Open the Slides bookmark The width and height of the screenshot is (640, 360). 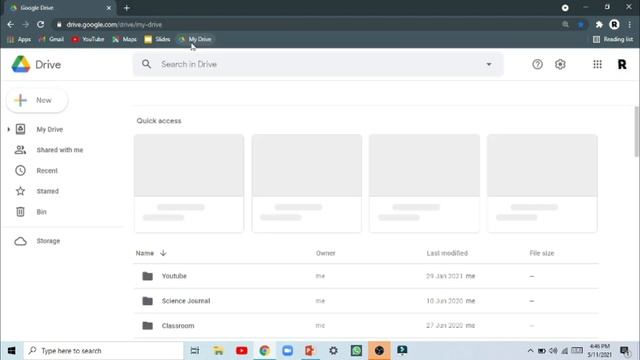pos(157,39)
